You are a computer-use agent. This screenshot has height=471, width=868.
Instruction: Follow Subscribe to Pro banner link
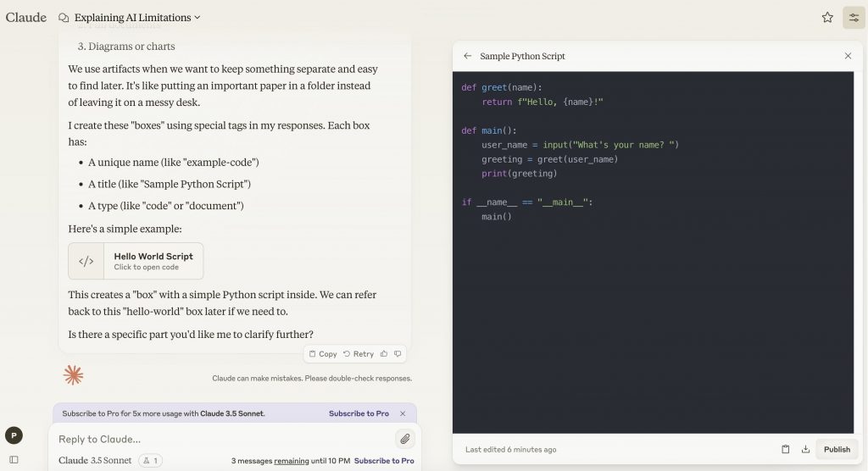(x=359, y=413)
